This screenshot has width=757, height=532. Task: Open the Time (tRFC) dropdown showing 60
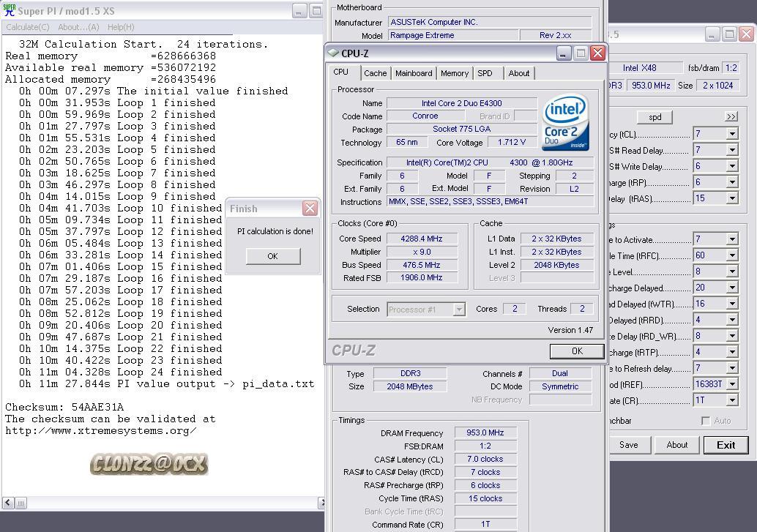pos(732,255)
